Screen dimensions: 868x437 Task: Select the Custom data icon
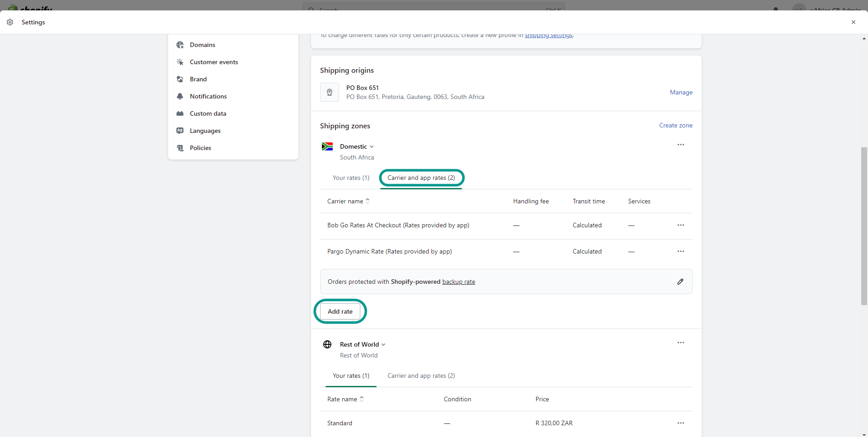point(180,113)
